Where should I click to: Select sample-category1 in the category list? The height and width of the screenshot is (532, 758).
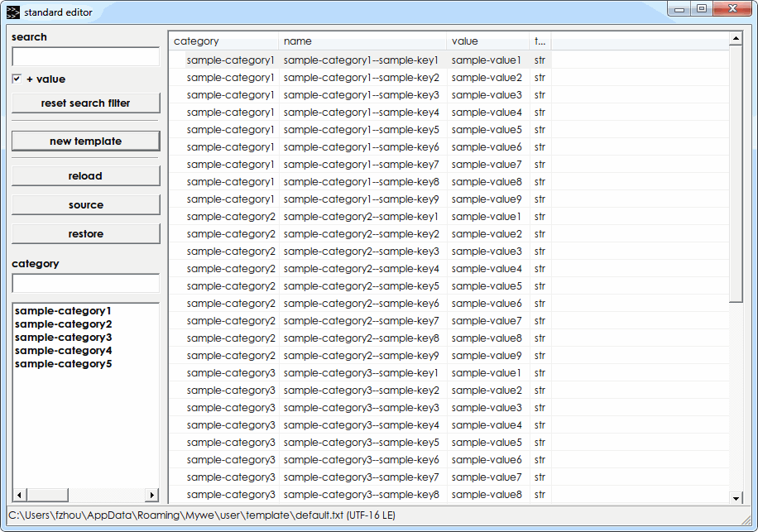point(63,311)
